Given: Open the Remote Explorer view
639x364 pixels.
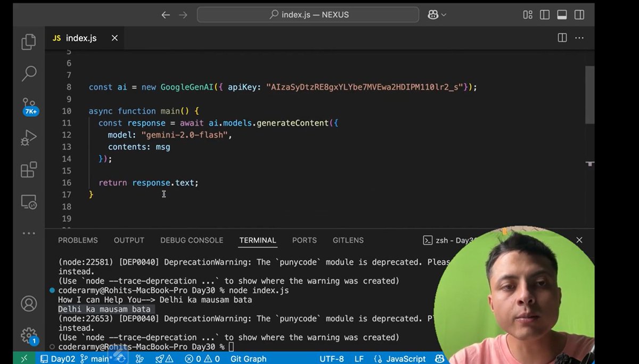Looking at the screenshot, I should (x=29, y=202).
